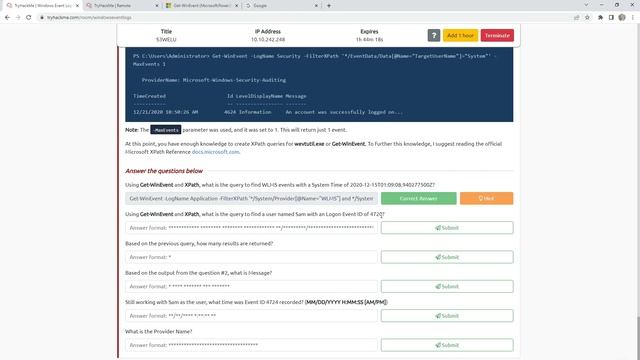The height and width of the screenshot is (360, 640).
Task: Focus the Event ID 4724 time field
Action: pos(251,316)
